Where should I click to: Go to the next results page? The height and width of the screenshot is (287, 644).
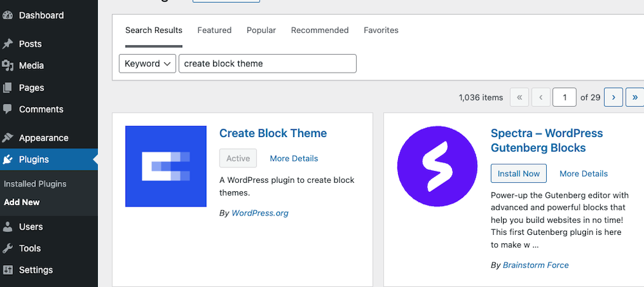614,97
